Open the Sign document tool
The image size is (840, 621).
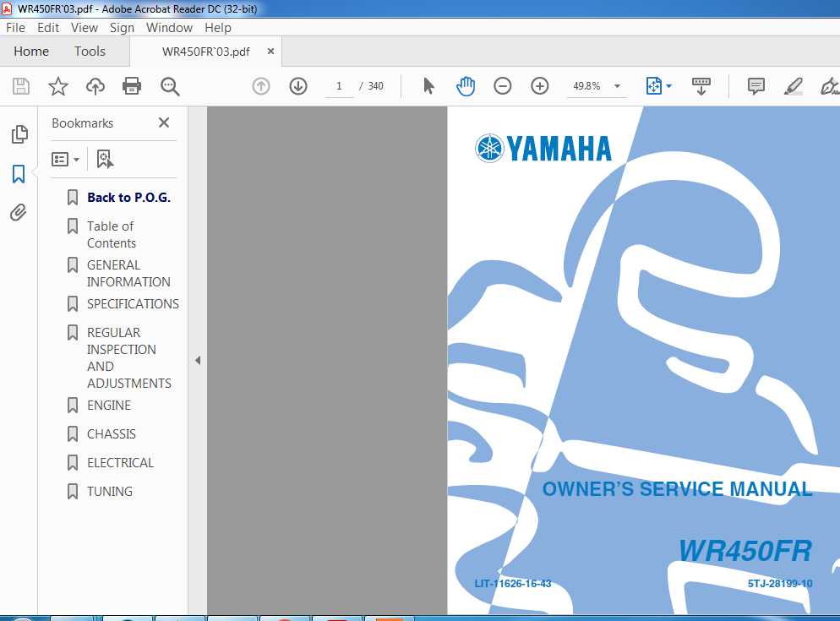(829, 86)
